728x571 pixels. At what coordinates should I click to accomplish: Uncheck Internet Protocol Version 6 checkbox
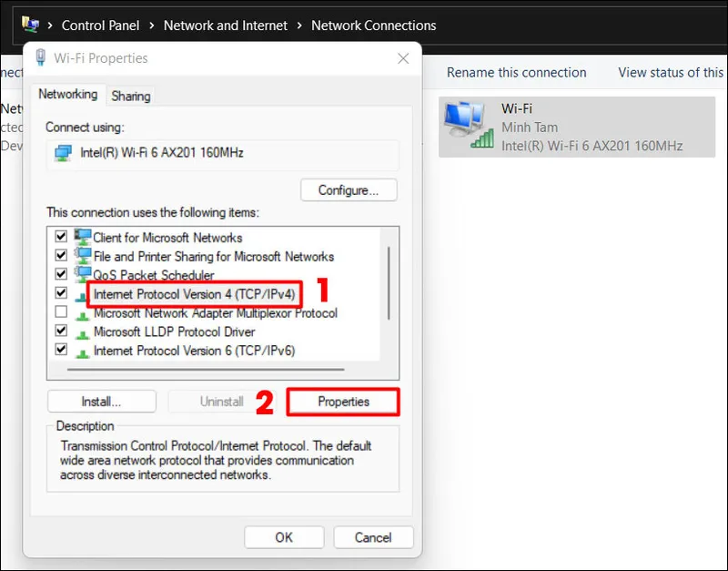61,350
